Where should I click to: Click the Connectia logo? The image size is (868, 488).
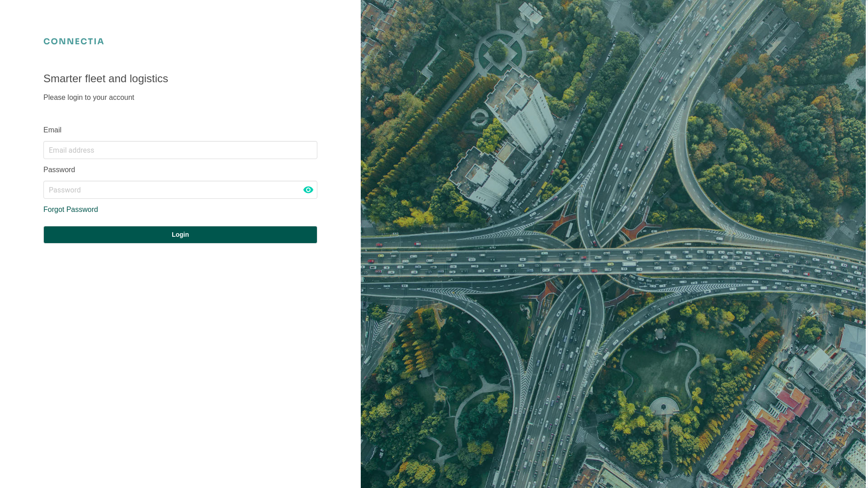[x=74, y=42]
